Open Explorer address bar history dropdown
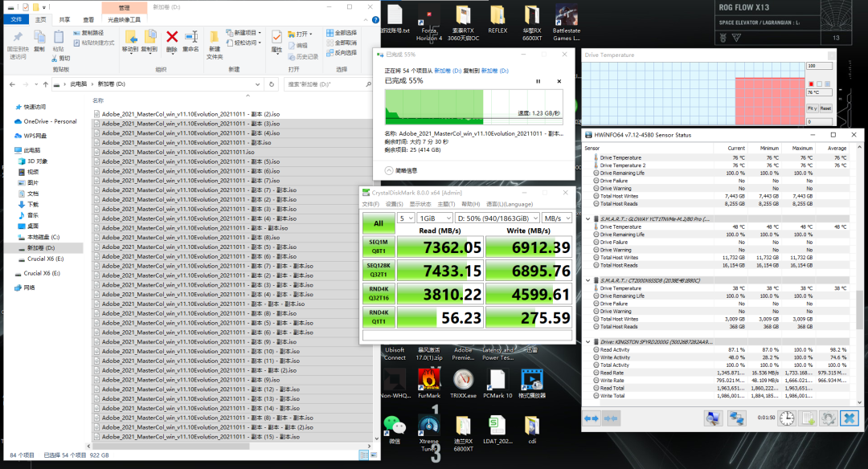868x469 pixels. tap(257, 84)
